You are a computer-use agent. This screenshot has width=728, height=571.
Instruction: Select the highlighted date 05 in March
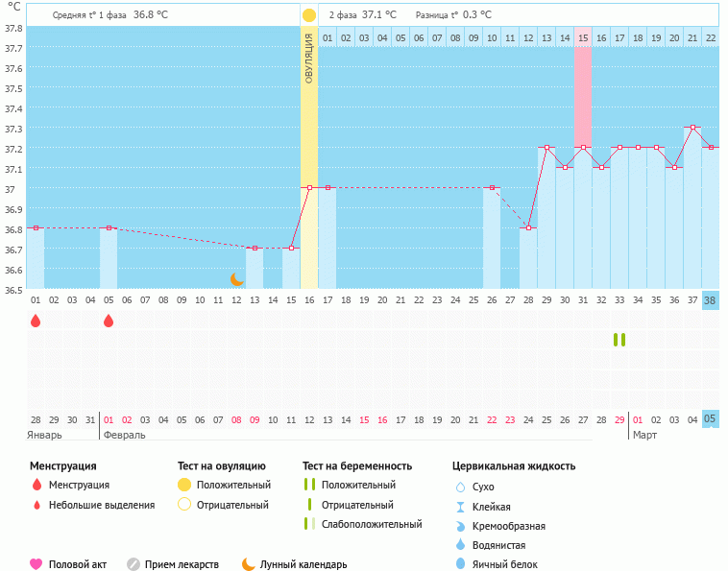tap(710, 418)
